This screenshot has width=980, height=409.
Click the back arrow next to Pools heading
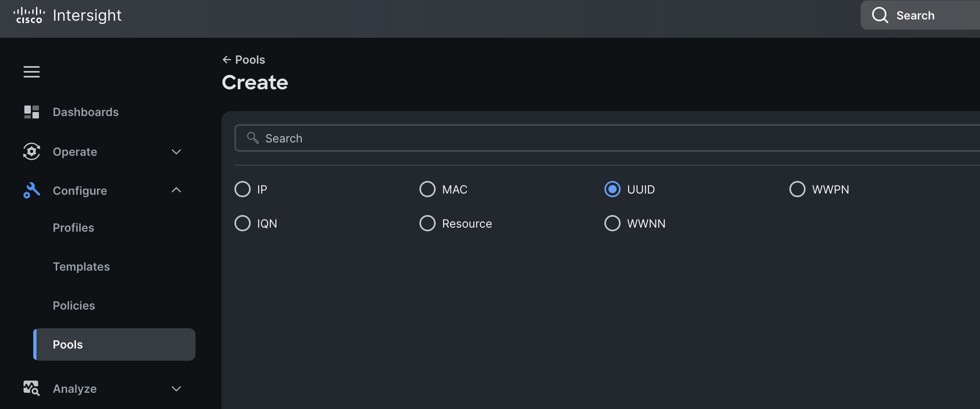click(227, 59)
